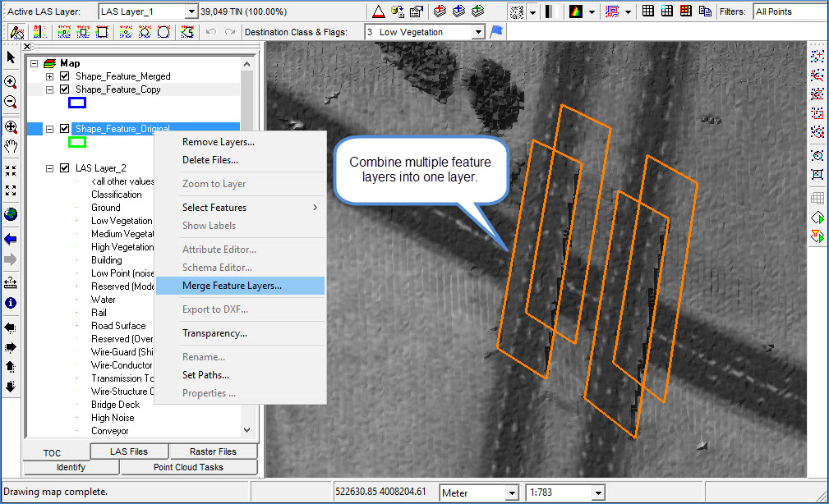Click the green Shape_Feature_Original symbol swatch
829x504 pixels.
(x=77, y=142)
